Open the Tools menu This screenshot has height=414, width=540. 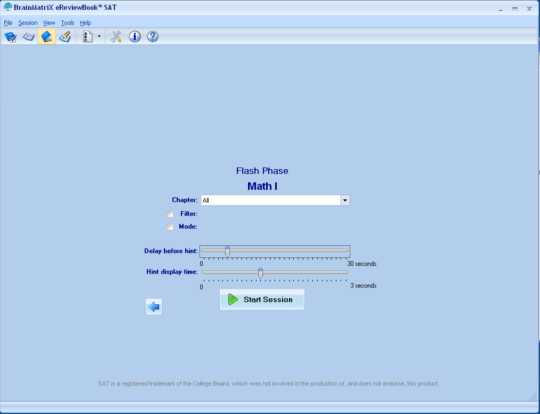[68, 23]
